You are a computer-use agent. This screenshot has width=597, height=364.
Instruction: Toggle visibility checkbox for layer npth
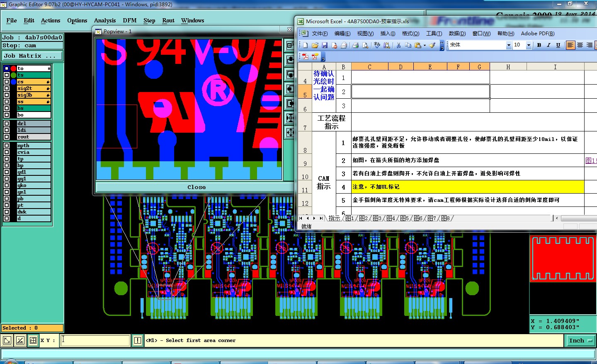point(6,146)
